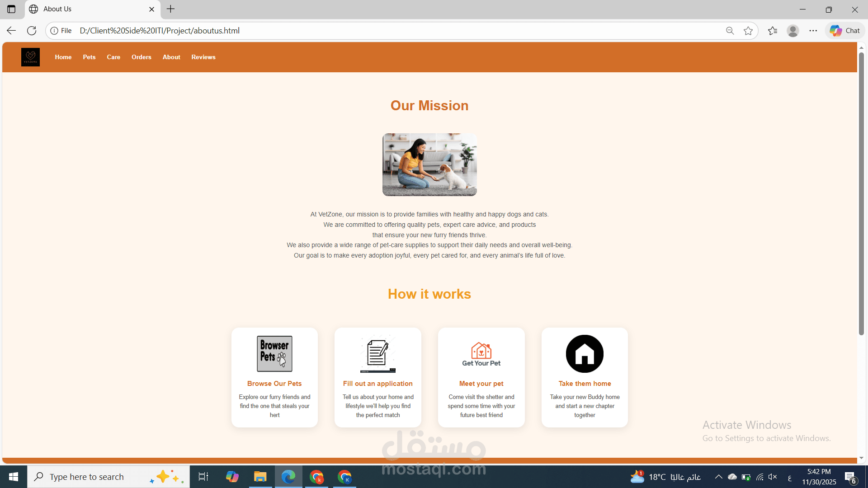Click the black house icon

point(585,354)
